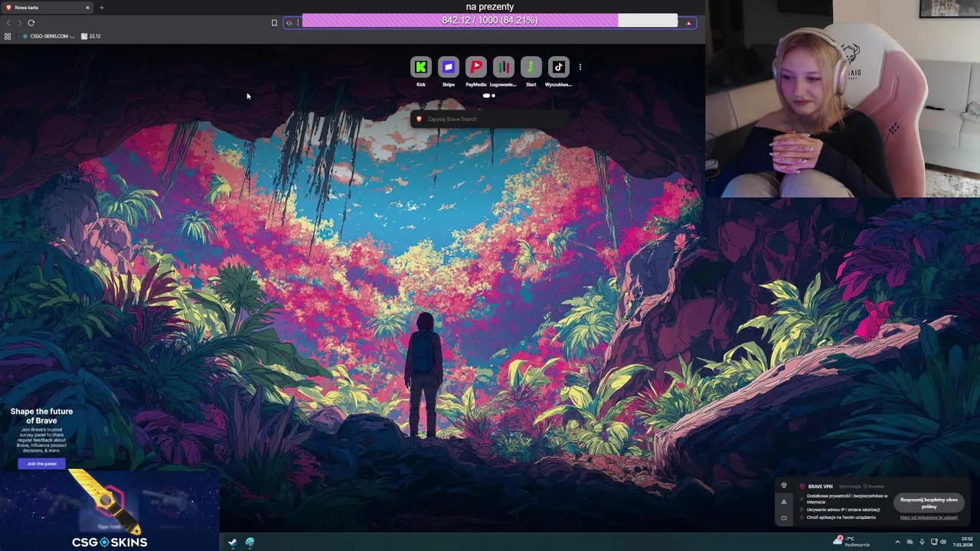Click the streamer webcam overlay
This screenshot has width=980, height=551.
coord(843,99)
